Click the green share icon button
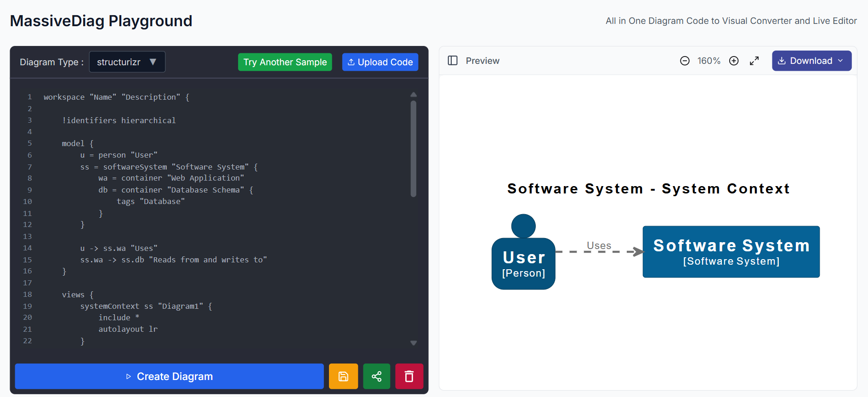The height and width of the screenshot is (397, 868). tap(376, 376)
